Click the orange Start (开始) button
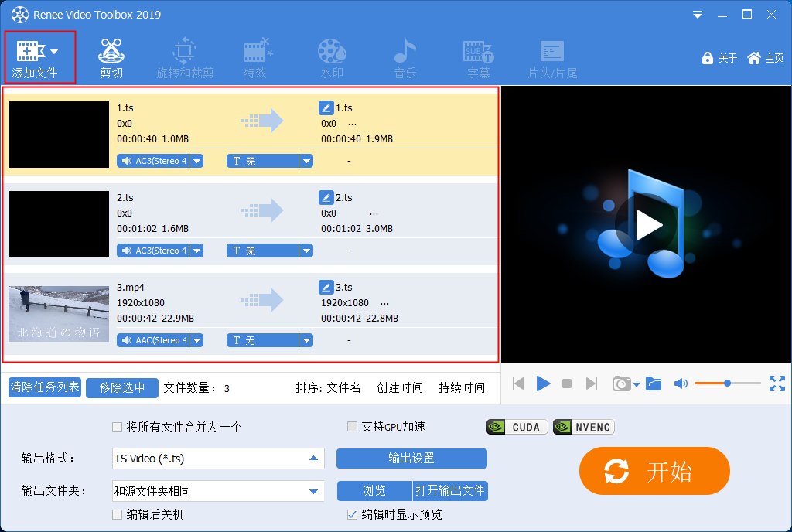The height and width of the screenshot is (532, 792). click(654, 471)
